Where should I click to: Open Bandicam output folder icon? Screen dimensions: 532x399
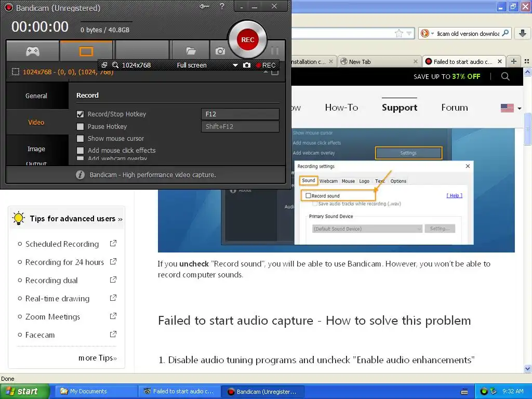(x=191, y=51)
